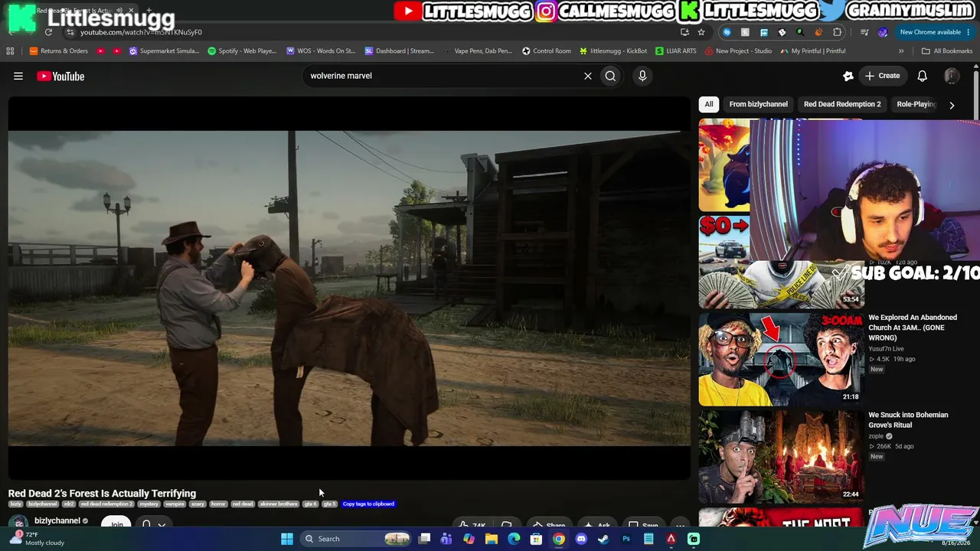Bookmark this page with the star icon
This screenshot has width=980, height=551.
point(701,32)
